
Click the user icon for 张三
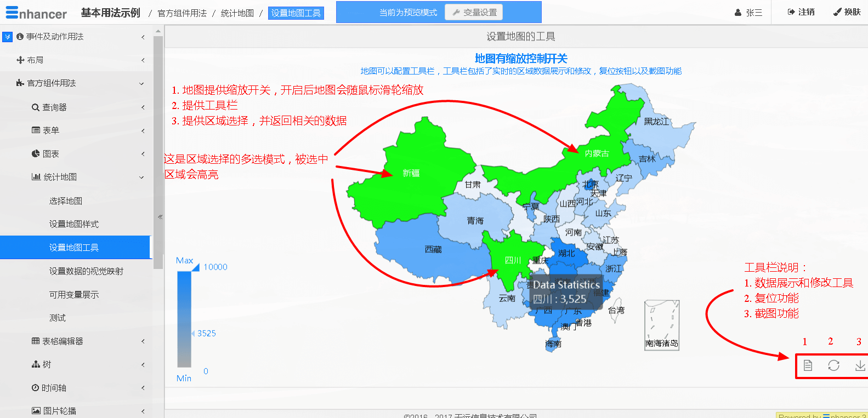[x=738, y=13]
